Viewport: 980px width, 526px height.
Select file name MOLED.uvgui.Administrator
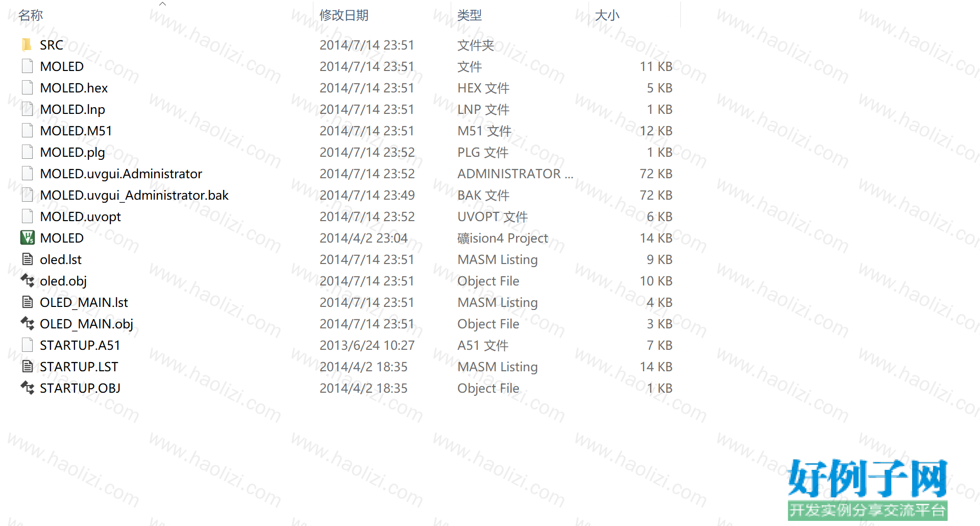(x=121, y=174)
